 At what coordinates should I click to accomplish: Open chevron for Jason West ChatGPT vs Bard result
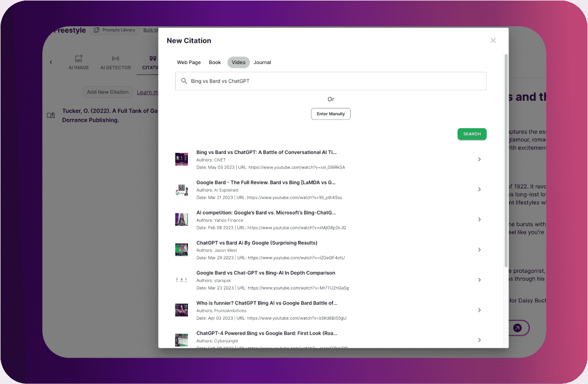pos(479,250)
